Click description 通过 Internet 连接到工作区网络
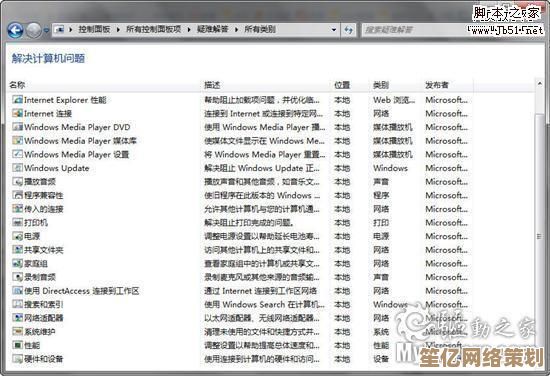 [x=261, y=291]
